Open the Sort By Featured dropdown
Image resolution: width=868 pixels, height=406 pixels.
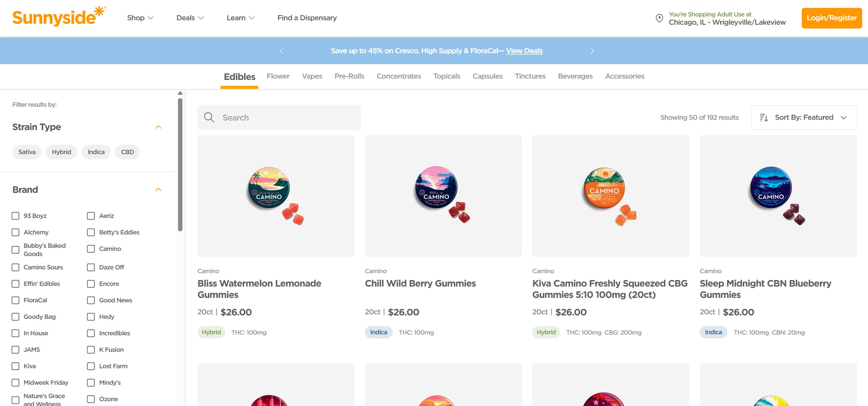[x=804, y=118]
